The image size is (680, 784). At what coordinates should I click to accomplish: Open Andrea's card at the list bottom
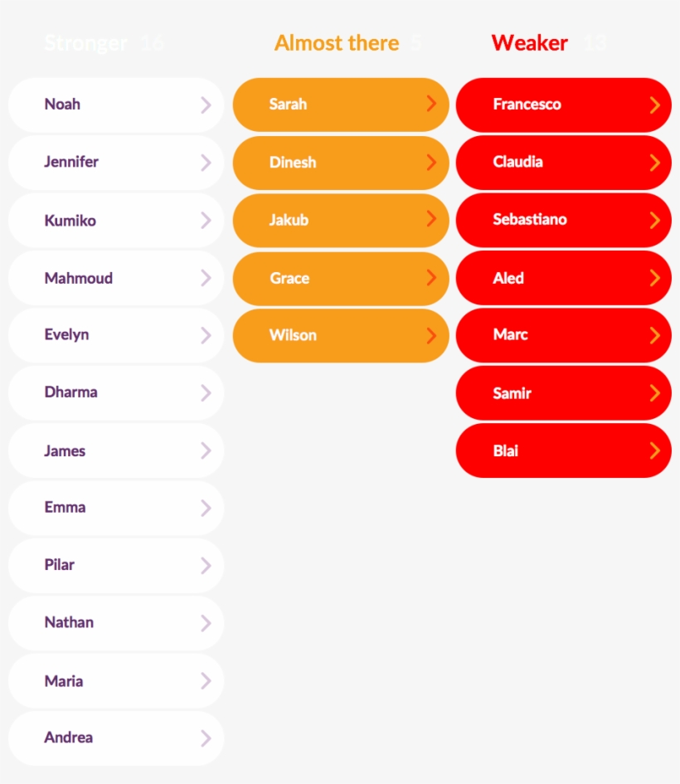[x=115, y=738]
